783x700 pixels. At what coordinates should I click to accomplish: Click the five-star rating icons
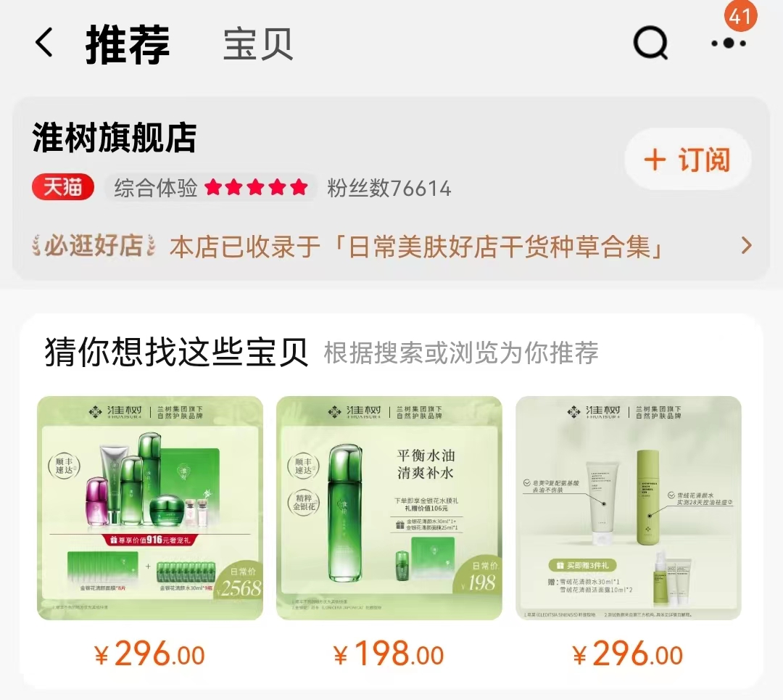[256, 188]
